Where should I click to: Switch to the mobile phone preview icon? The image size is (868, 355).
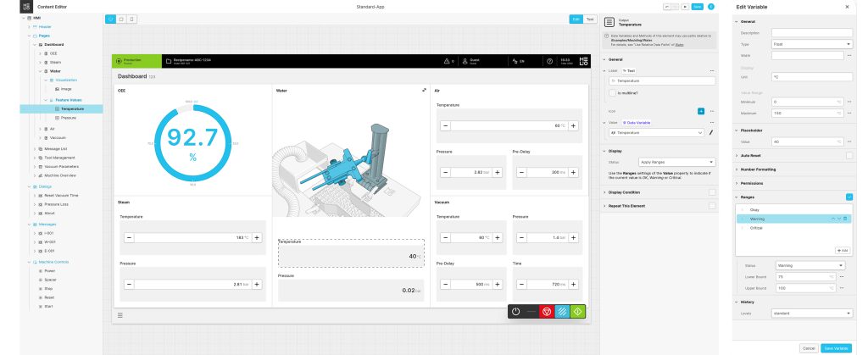(133, 19)
